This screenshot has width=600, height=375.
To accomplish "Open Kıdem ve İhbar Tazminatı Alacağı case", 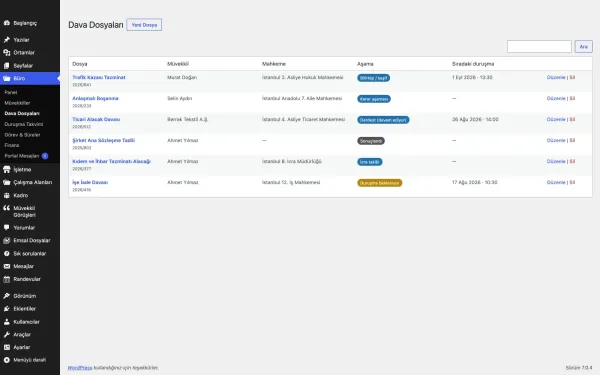I will [x=112, y=161].
